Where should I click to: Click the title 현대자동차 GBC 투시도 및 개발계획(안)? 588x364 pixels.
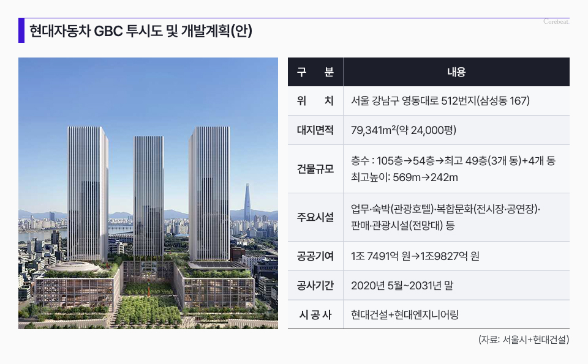(x=140, y=31)
